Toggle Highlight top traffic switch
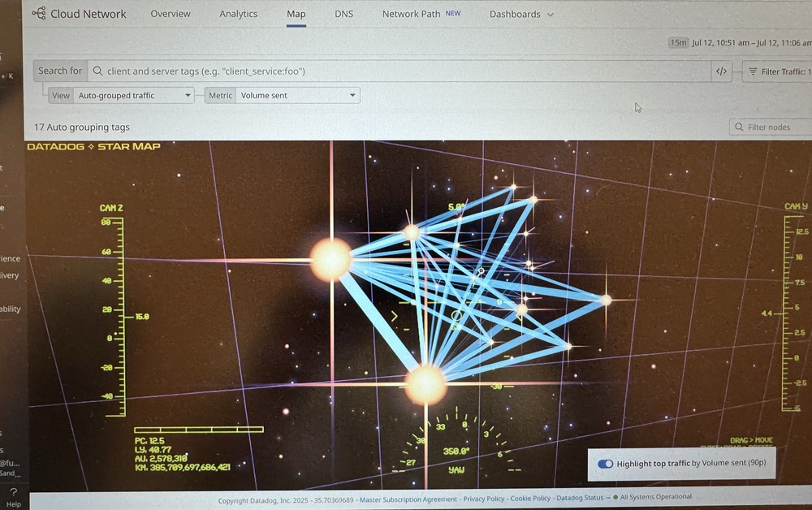The width and height of the screenshot is (812, 510). (606, 464)
